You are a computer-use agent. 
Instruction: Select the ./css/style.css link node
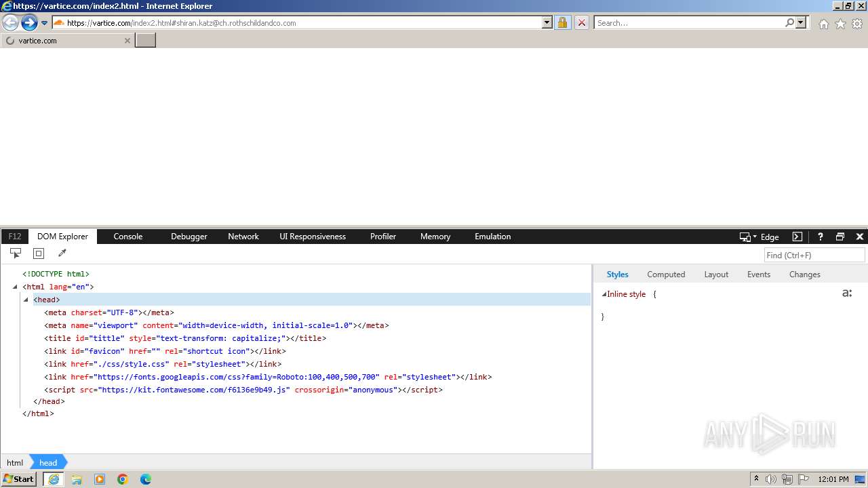pyautogui.click(x=163, y=364)
